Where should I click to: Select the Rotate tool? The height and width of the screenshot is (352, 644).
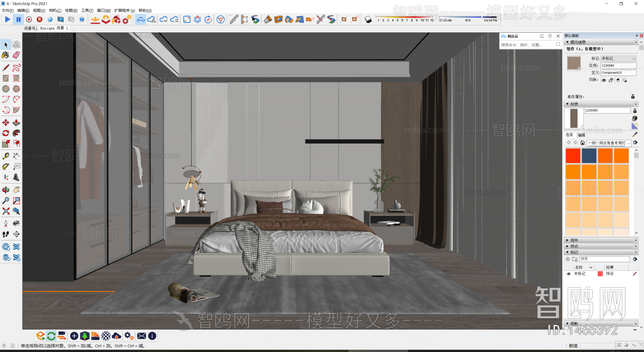click(x=6, y=133)
